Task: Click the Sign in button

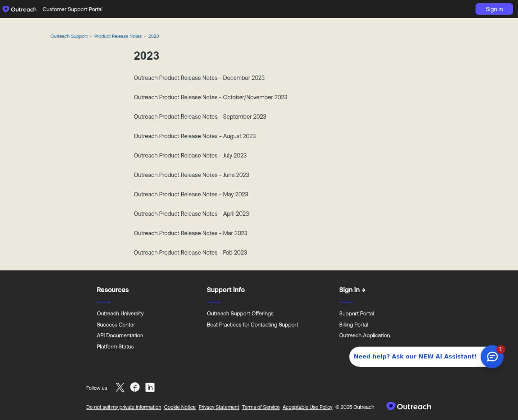Action: pos(494,9)
